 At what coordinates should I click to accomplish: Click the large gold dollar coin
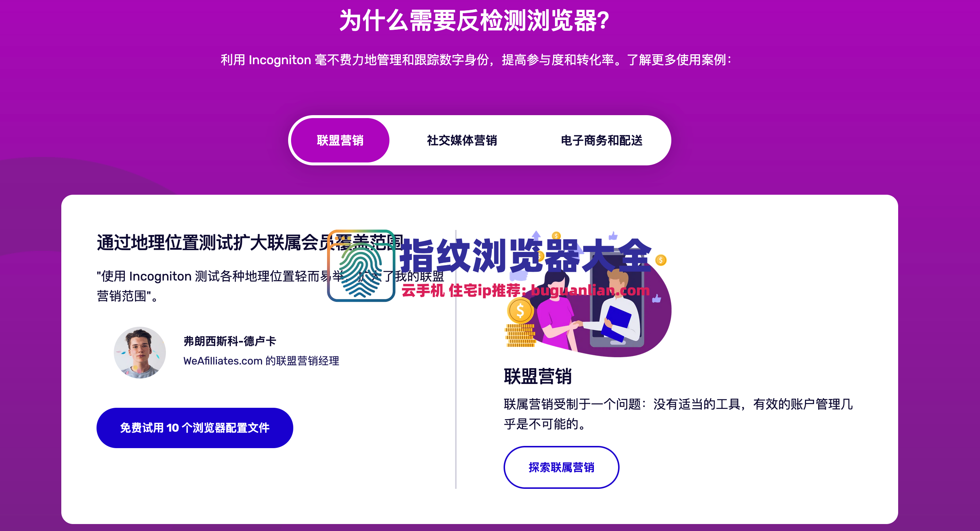tap(520, 311)
